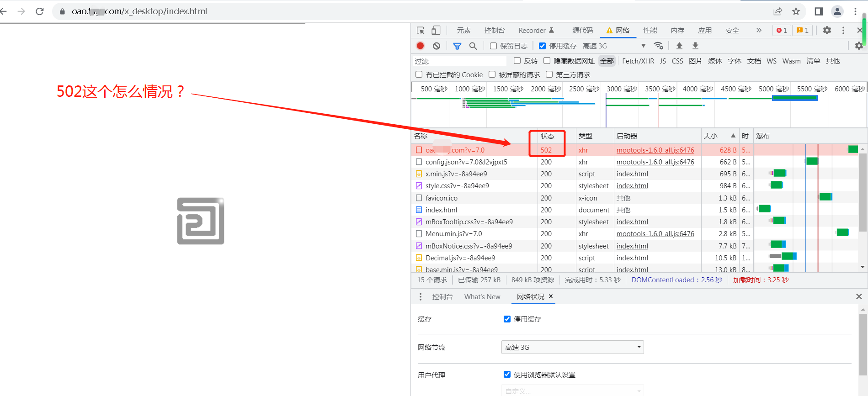Open the What's New drawer tab

click(x=482, y=297)
